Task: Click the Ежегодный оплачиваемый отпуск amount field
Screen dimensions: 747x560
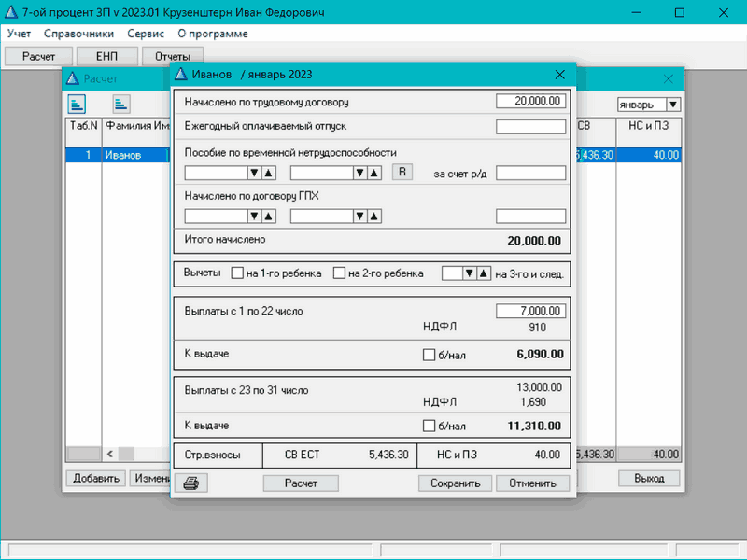Action: (530, 127)
